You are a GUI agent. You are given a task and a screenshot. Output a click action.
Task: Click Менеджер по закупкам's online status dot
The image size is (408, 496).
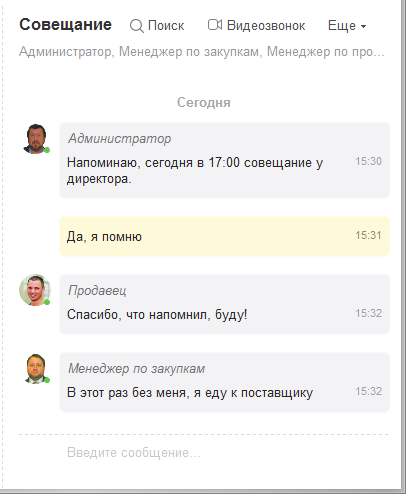click(47, 380)
